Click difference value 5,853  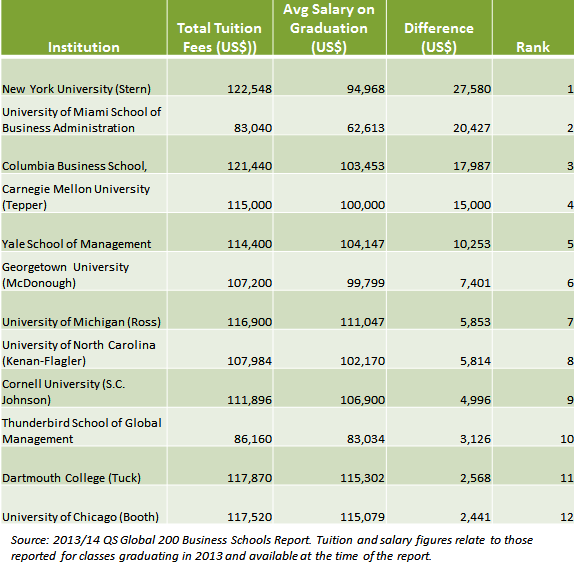475,322
